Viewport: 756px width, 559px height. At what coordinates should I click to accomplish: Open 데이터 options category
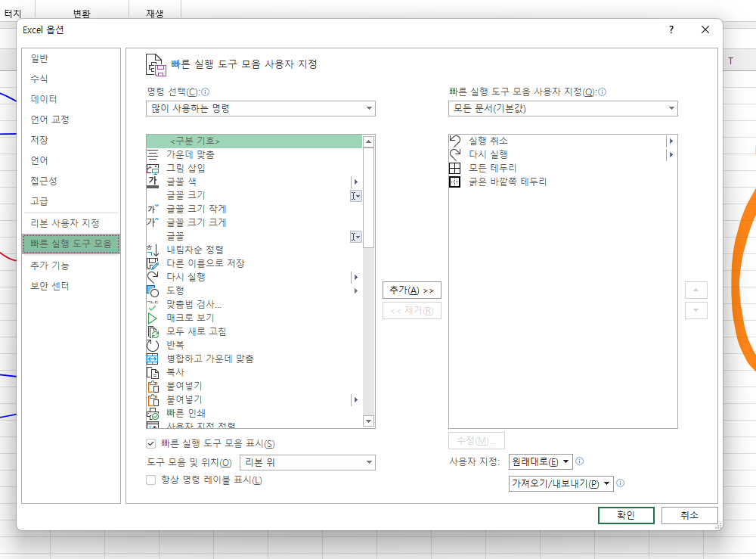[x=44, y=99]
